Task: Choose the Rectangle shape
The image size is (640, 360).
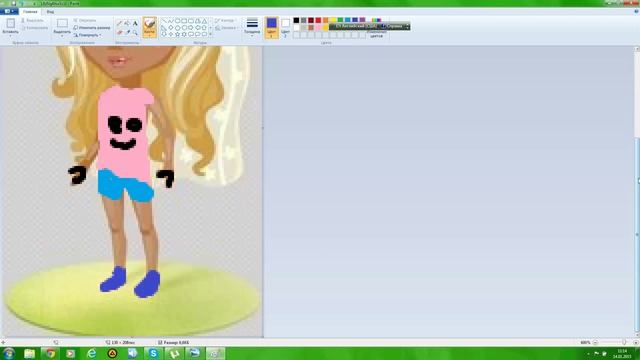Action: [x=184, y=21]
